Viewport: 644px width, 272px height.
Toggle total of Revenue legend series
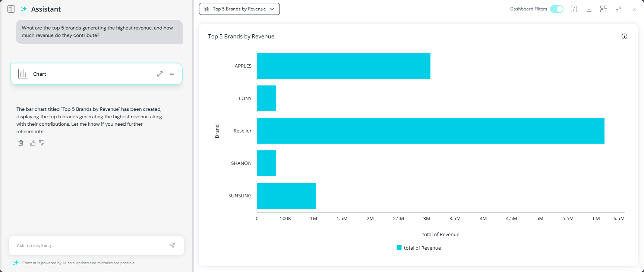(x=419, y=248)
